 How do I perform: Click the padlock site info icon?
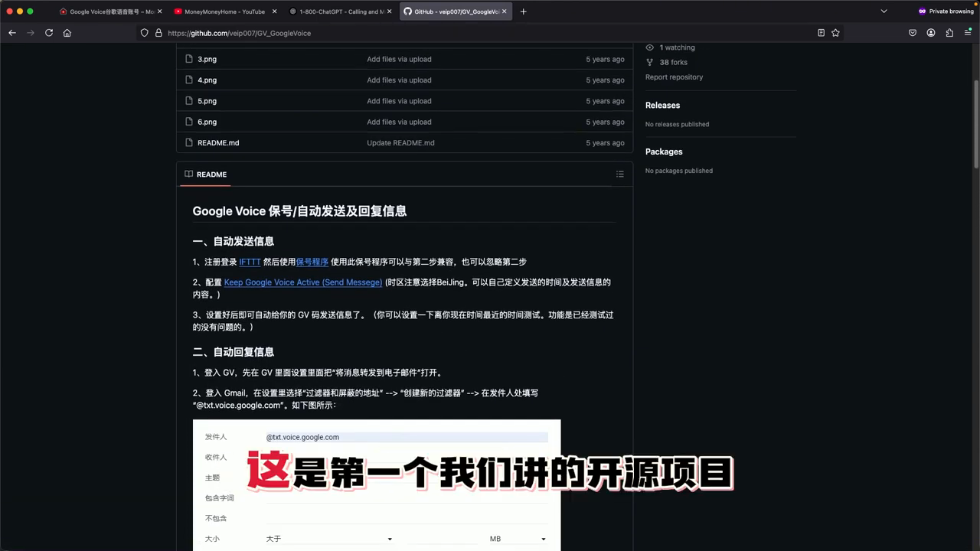tap(158, 33)
